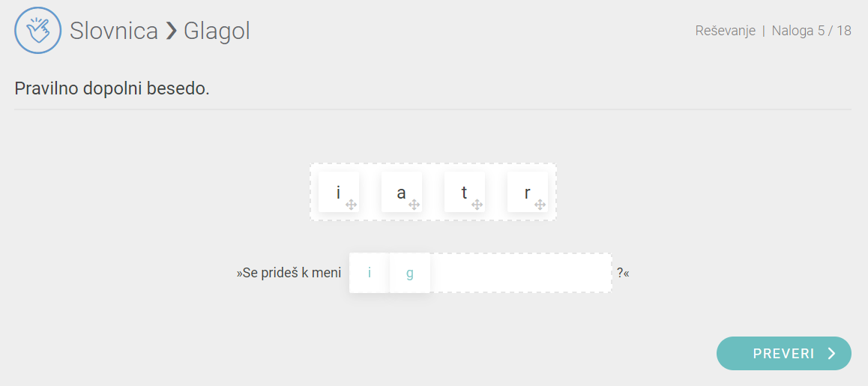Screen dimensions: 868x386
Task: Click the move handle on letter 't' tile
Action: coord(477,205)
